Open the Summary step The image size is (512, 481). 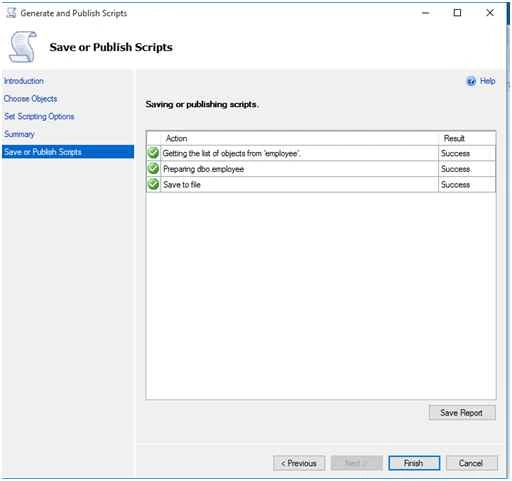(x=19, y=134)
